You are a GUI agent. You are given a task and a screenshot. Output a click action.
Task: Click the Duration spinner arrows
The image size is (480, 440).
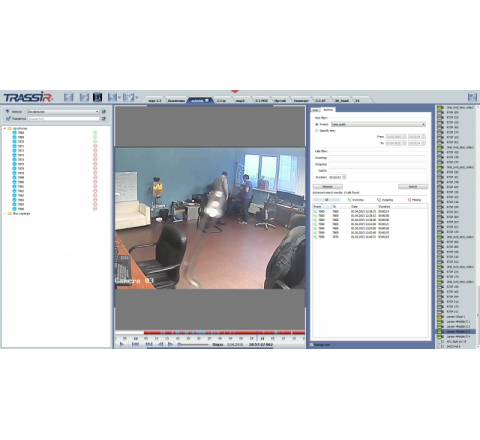coord(344,177)
